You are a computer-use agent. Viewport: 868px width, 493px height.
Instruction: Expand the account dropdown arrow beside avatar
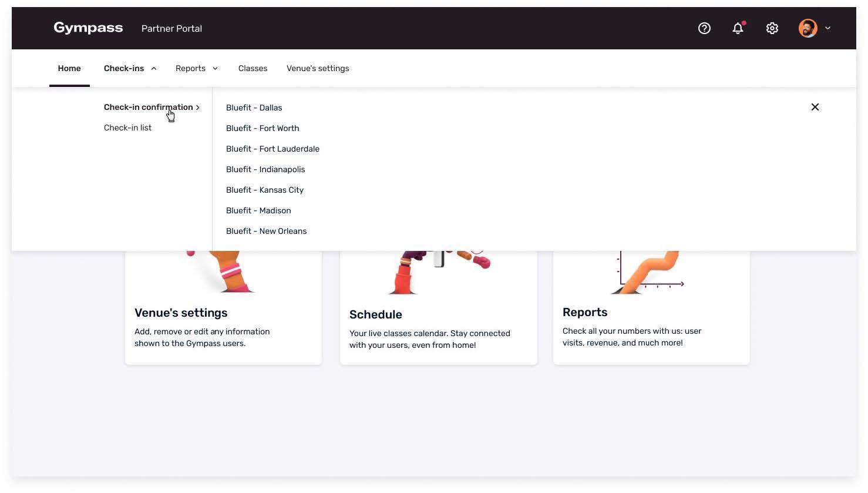(828, 28)
